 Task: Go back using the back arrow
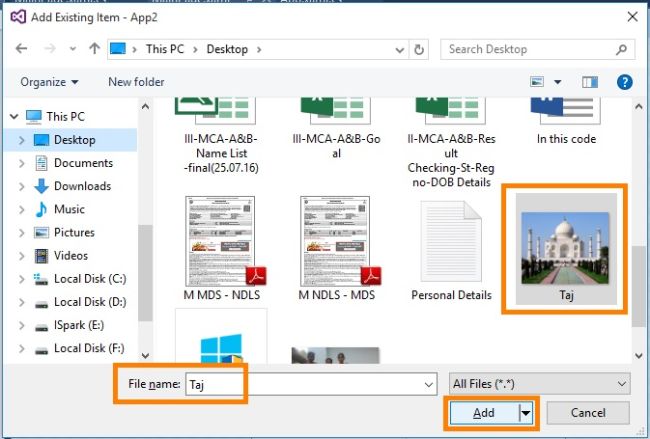pyautogui.click(x=22, y=49)
